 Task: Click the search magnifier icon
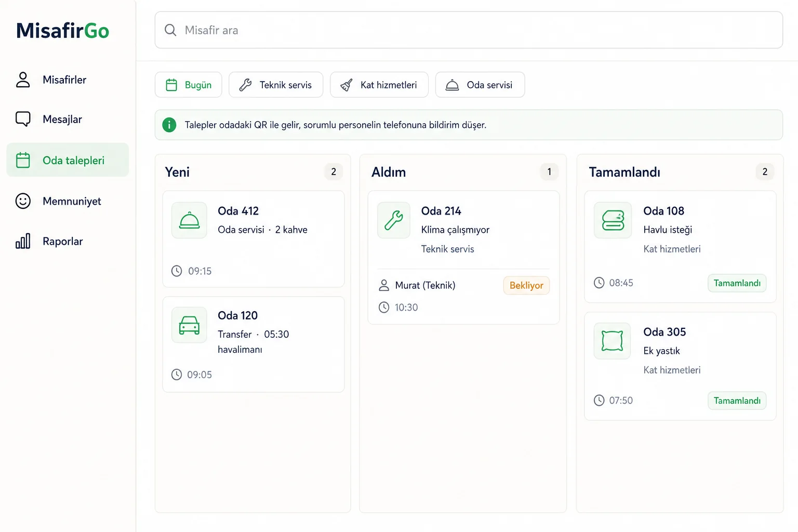coord(170,30)
